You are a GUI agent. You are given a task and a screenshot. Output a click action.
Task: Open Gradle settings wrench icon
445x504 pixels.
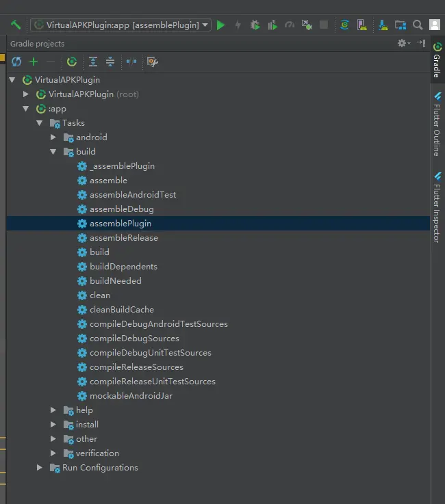tap(152, 62)
